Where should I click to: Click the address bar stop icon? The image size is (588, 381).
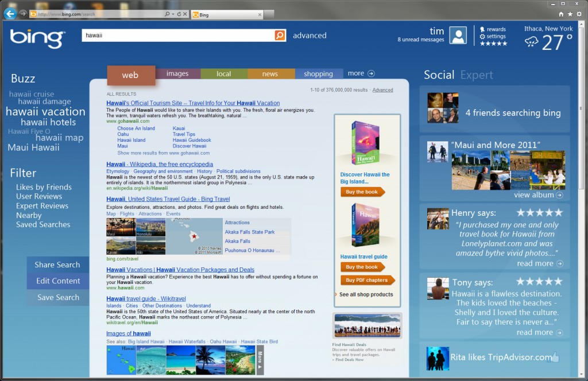click(x=185, y=14)
